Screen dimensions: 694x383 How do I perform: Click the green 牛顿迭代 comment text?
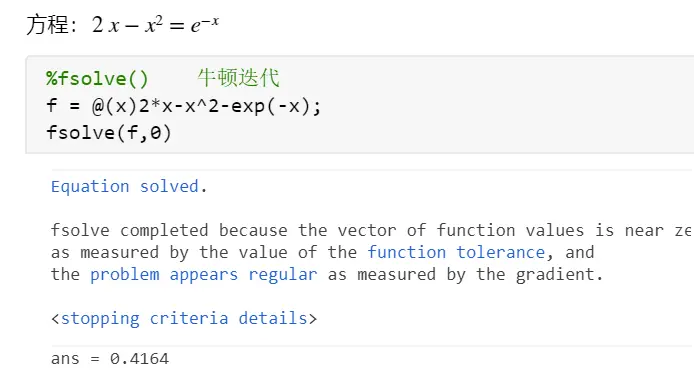238,78
